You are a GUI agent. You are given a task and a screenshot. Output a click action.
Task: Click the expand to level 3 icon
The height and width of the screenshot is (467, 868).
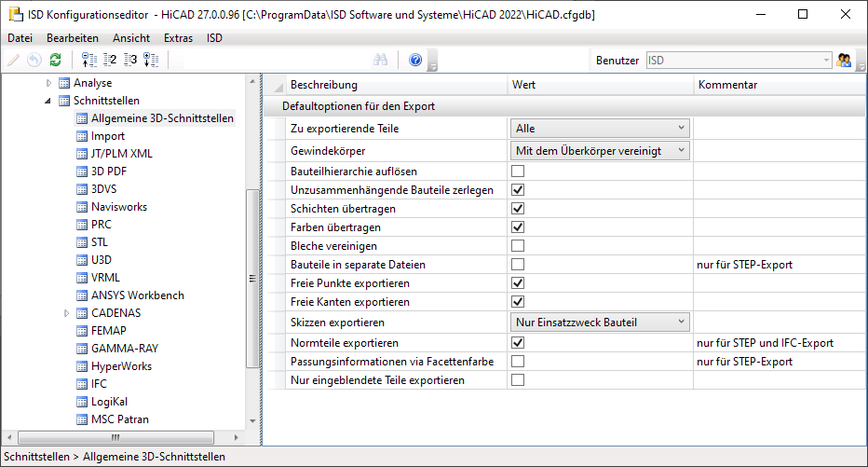[x=130, y=60]
